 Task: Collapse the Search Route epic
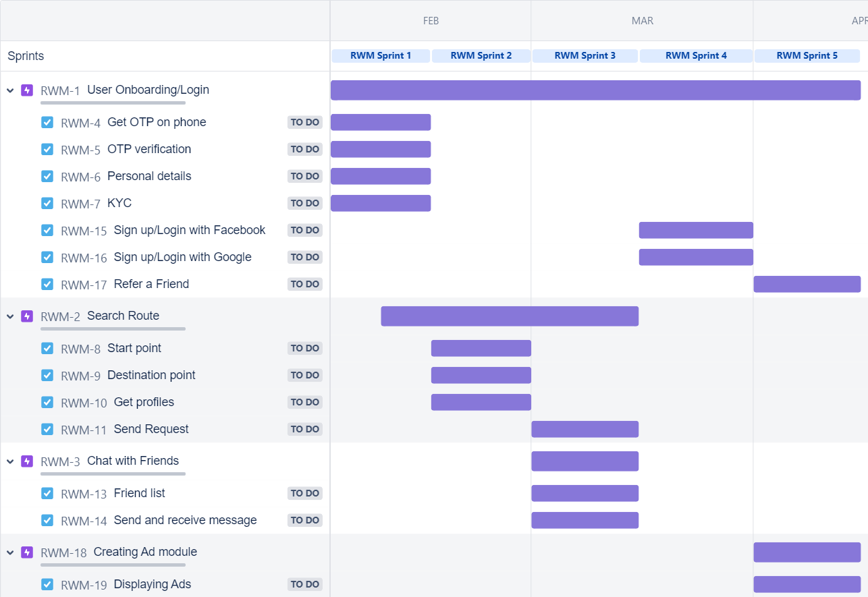coord(10,316)
